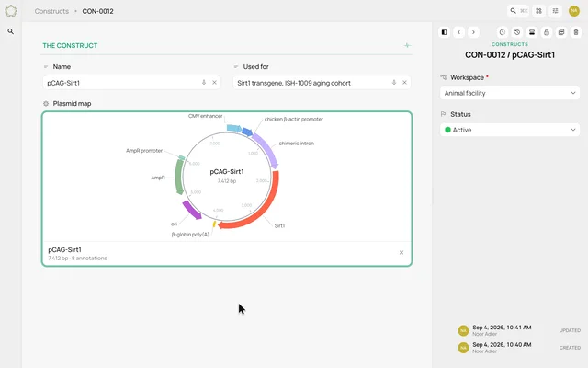Click the microphone icon in the Used for field
Viewport: 588px width, 368px height.
[x=394, y=82]
